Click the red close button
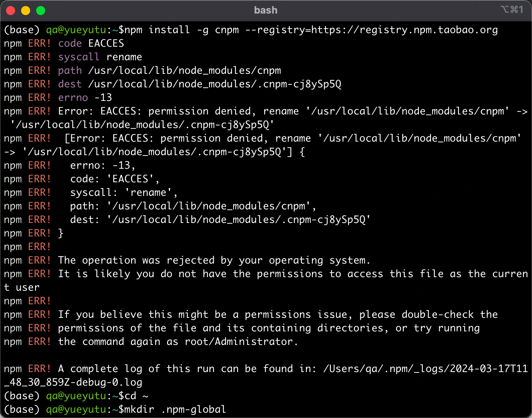 (11, 10)
